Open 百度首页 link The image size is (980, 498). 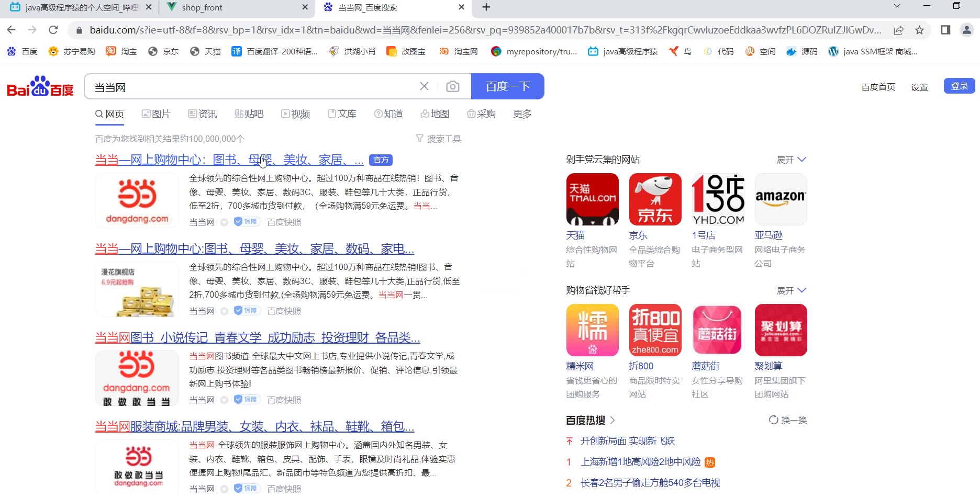[x=878, y=87]
